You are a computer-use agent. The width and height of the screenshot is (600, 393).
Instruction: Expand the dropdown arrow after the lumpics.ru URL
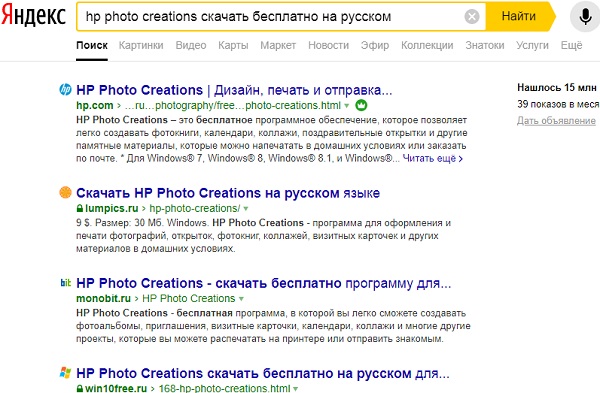(x=246, y=209)
